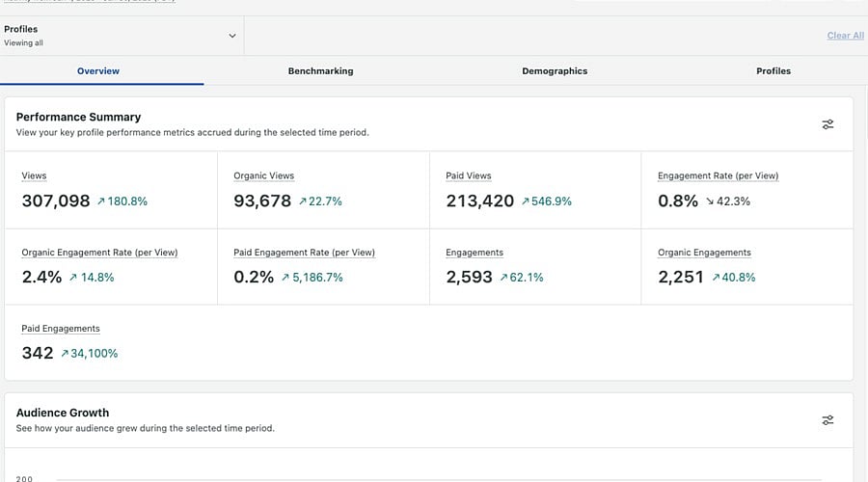Select the 93,678 organic views value
868x482 pixels.
pyautogui.click(x=262, y=201)
